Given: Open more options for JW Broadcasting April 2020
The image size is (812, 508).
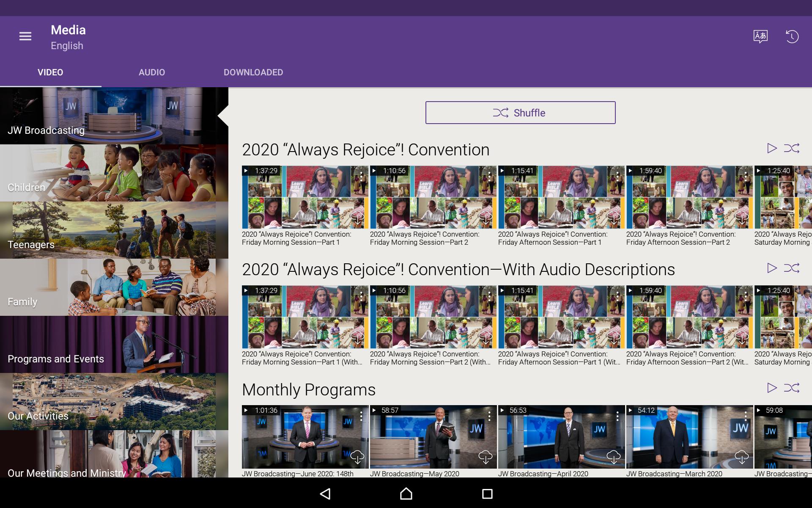Looking at the screenshot, I should point(618,416).
